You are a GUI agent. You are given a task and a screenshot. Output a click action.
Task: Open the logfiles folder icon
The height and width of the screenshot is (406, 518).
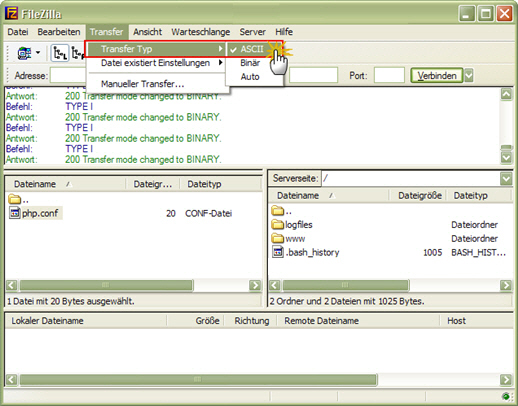pyautogui.click(x=277, y=224)
